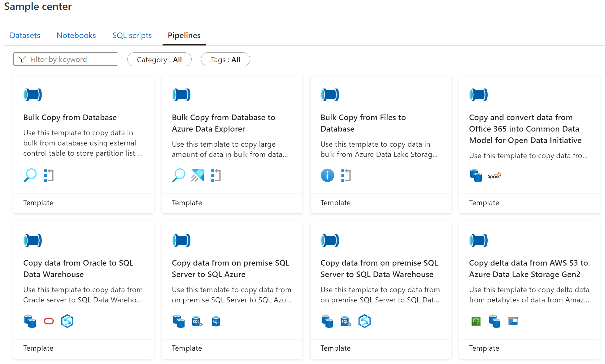
Task: Click the info icon on Bulk Copy from Files card
Action: click(x=327, y=175)
